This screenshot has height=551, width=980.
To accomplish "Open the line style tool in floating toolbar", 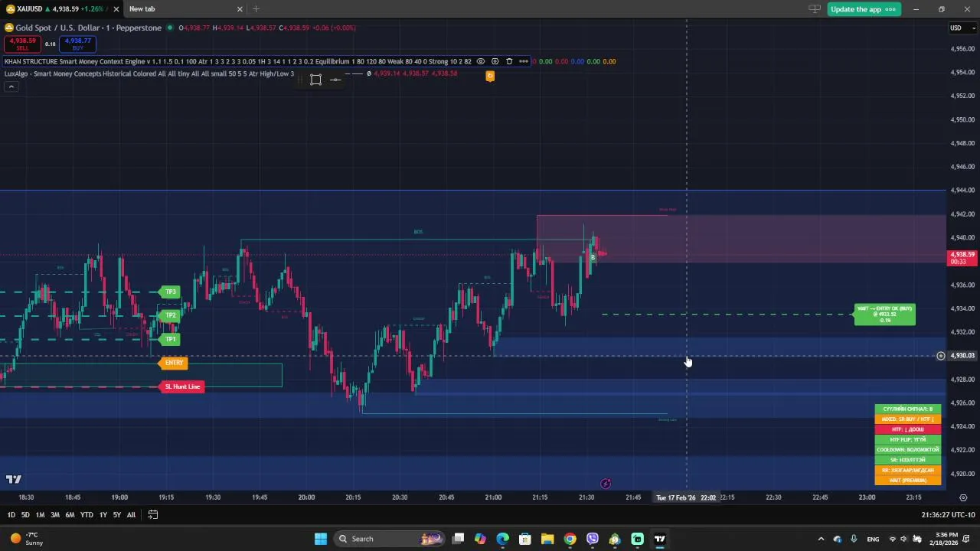I will click(335, 80).
